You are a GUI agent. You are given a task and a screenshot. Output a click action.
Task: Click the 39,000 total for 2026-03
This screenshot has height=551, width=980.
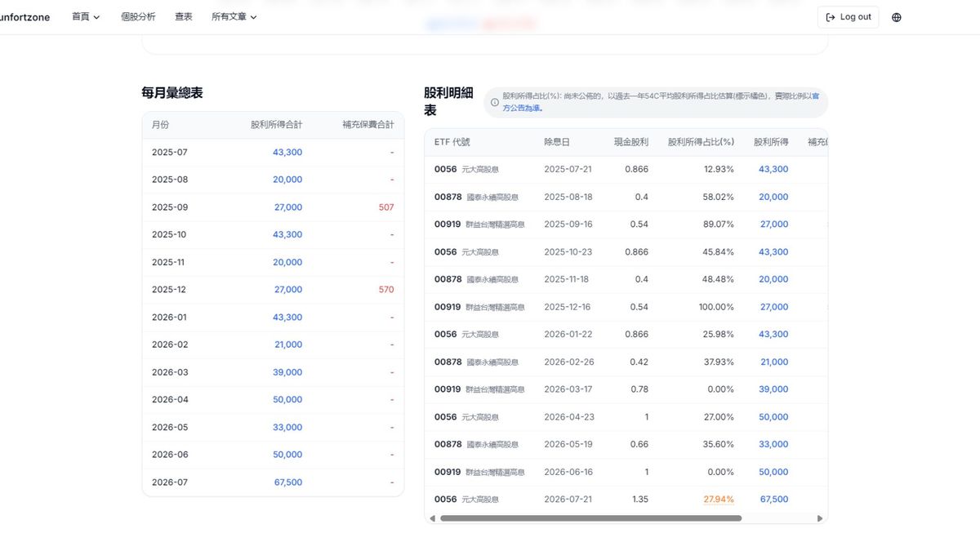point(287,372)
